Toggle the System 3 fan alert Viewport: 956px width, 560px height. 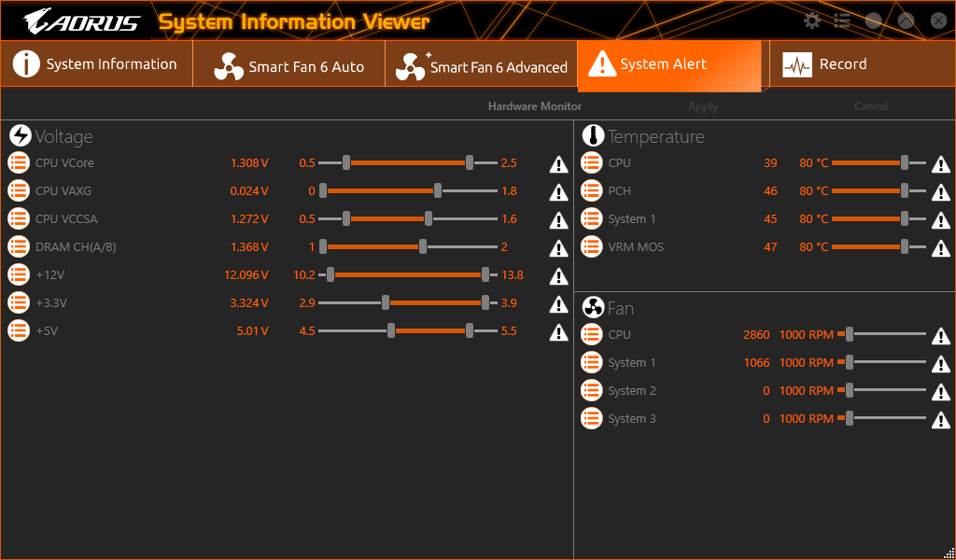point(941,420)
